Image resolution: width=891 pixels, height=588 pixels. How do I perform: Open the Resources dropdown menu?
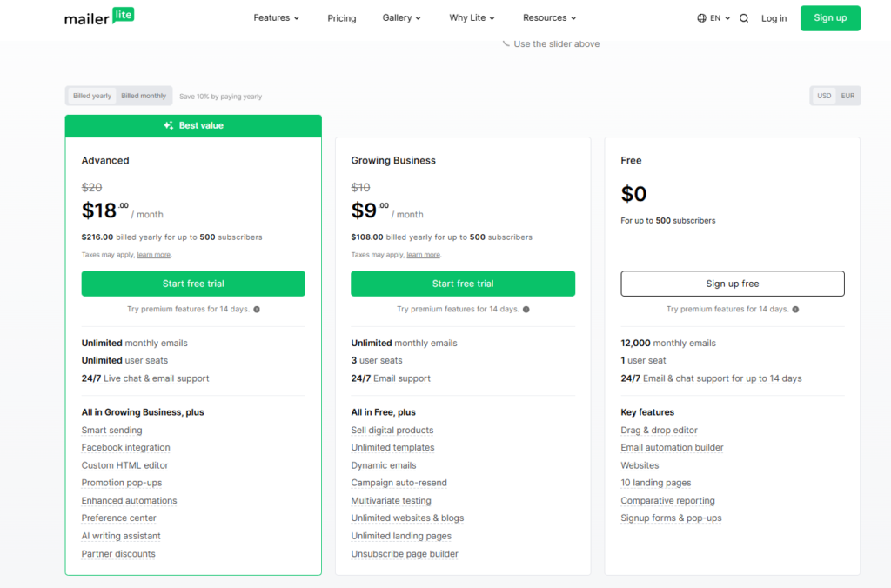[549, 18]
